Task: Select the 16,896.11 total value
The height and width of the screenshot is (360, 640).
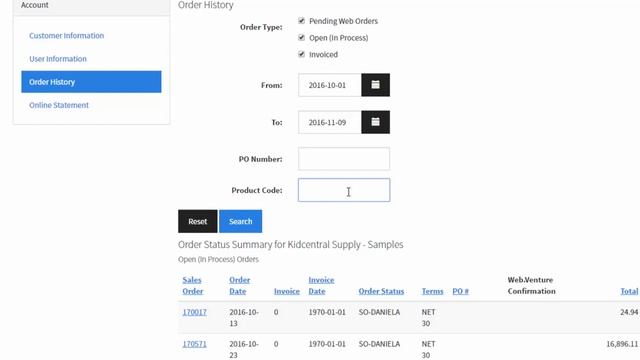Action: pos(622,344)
